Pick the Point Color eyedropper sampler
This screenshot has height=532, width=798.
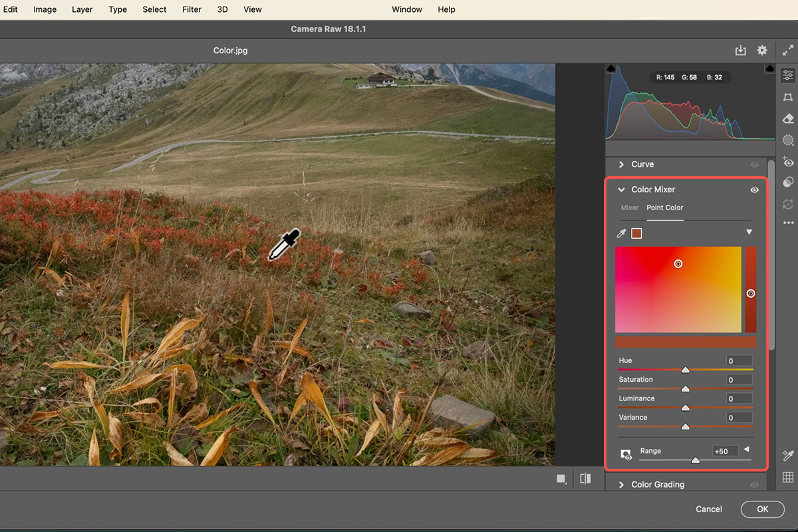pyautogui.click(x=622, y=233)
